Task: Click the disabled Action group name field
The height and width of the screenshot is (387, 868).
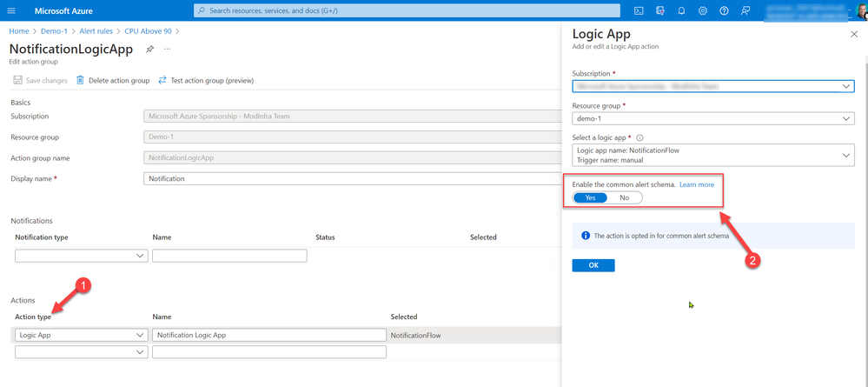Action: [x=353, y=158]
